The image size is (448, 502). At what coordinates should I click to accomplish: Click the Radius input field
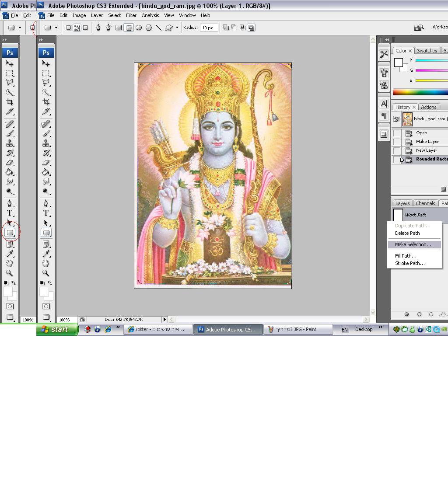209,28
